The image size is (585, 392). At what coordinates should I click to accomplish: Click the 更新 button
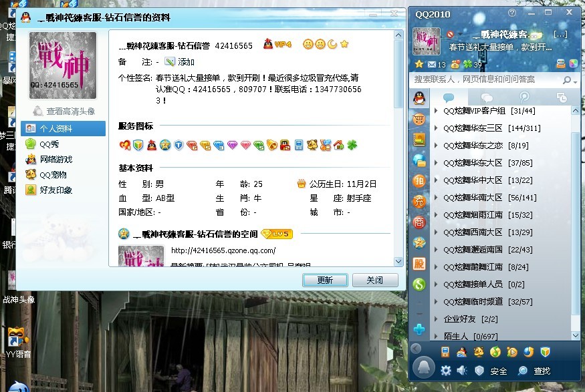coord(325,280)
